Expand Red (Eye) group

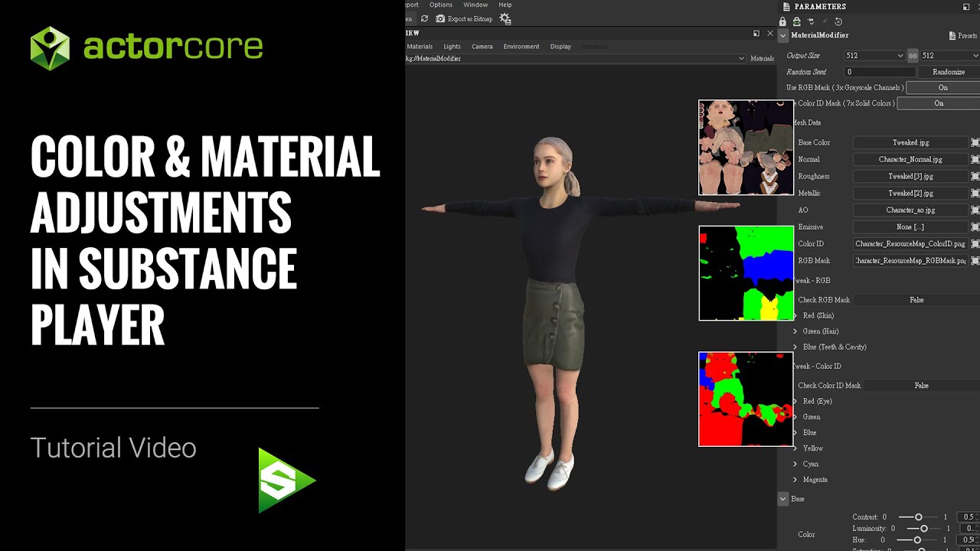[x=795, y=401]
